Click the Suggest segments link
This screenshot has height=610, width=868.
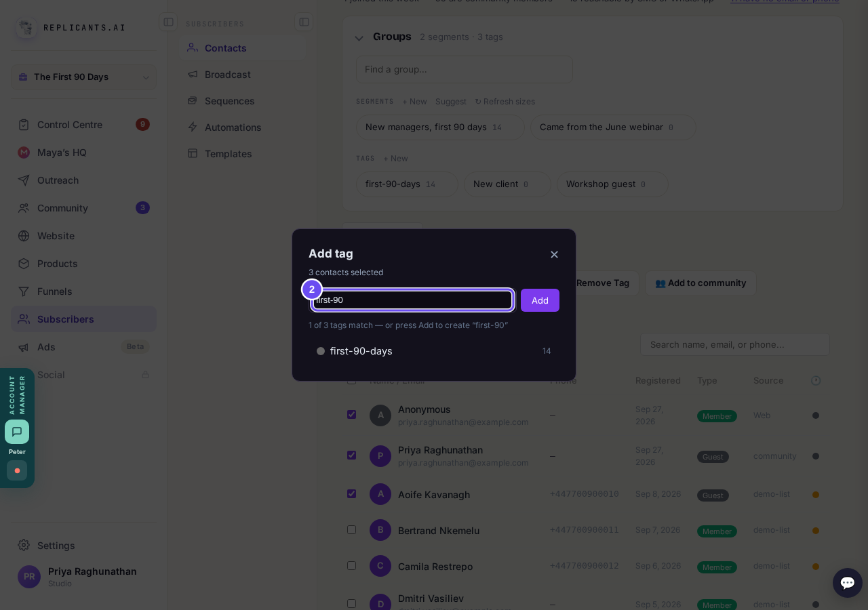pyautogui.click(x=451, y=102)
